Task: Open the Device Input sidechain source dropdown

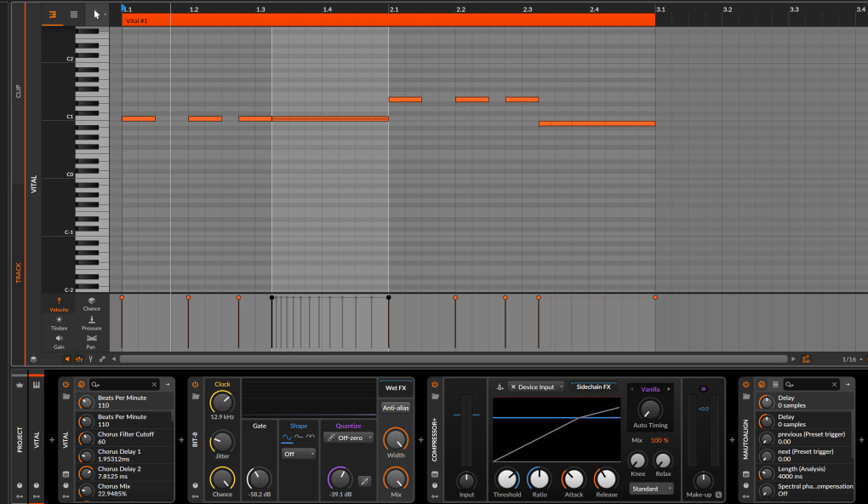Action: [x=536, y=387]
